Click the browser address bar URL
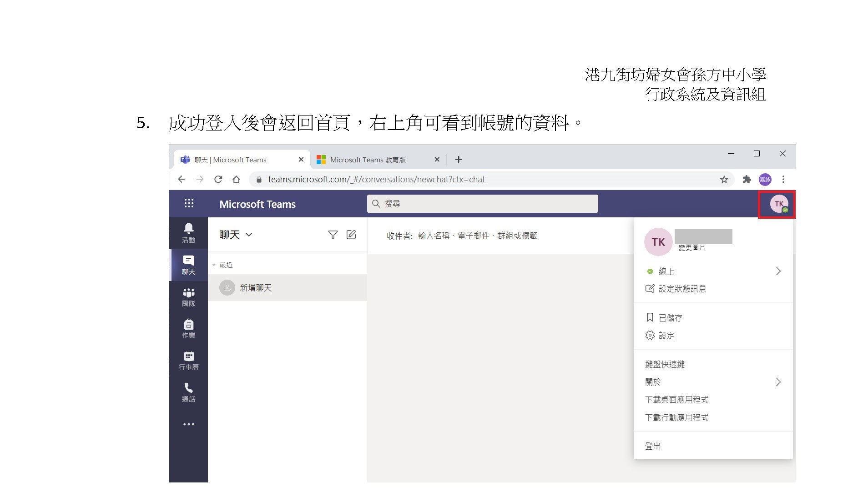868x502 pixels. [376, 179]
